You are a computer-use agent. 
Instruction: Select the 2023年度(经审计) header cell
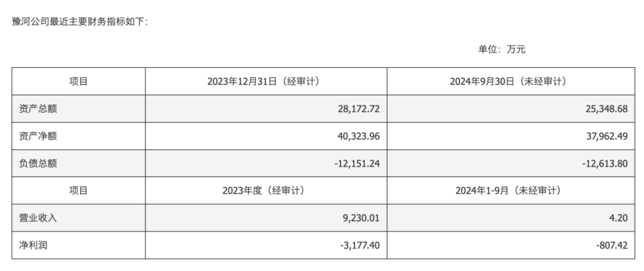tap(265, 191)
